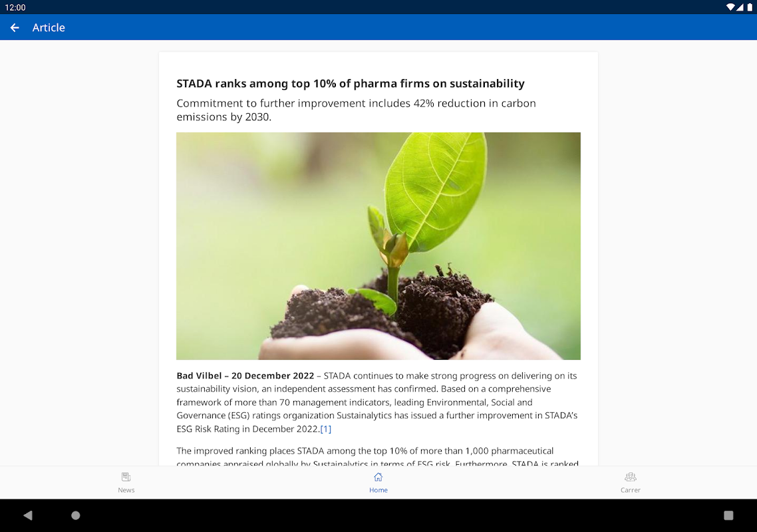
Task: Tap the cellular signal status icon
Action: (740, 7)
